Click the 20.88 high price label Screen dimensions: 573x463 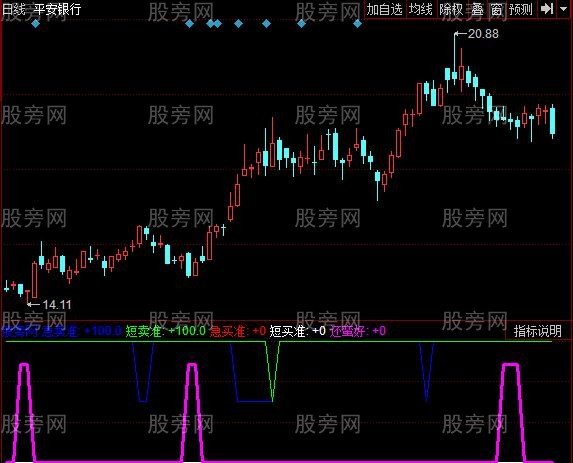[x=483, y=34]
